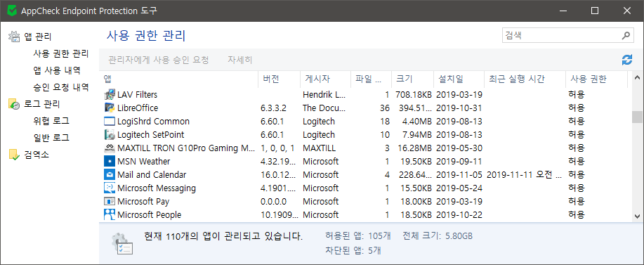Select the Microsoft Pay row name

[143, 201]
